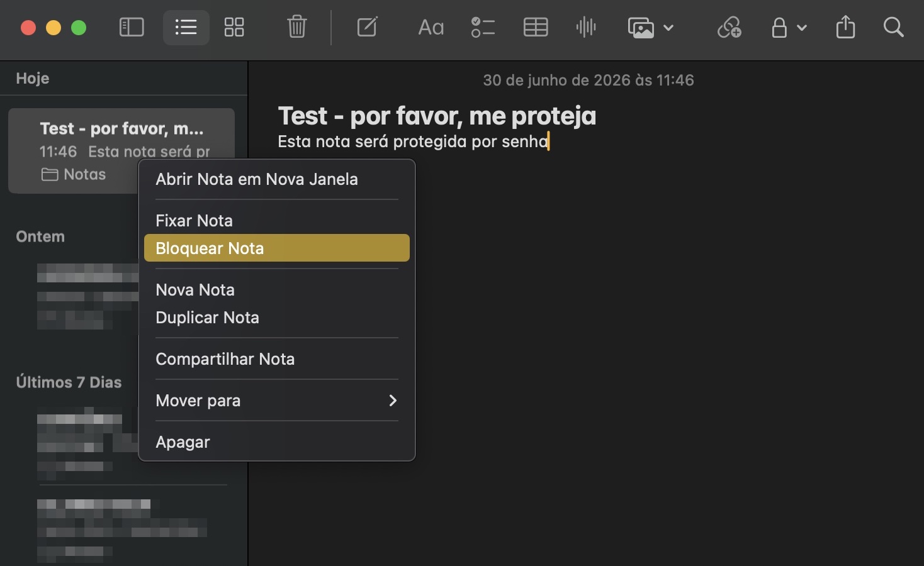Viewport: 924px width, 566px height.
Task: Select Bloquear Nota in the menu
Action: pyautogui.click(x=277, y=248)
